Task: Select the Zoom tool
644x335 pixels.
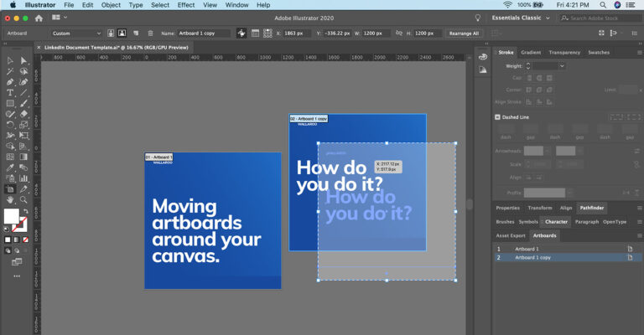Action: click(23, 199)
